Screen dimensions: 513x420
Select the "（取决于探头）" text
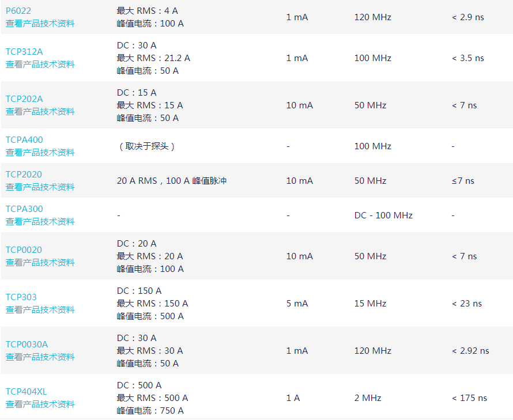tap(146, 146)
